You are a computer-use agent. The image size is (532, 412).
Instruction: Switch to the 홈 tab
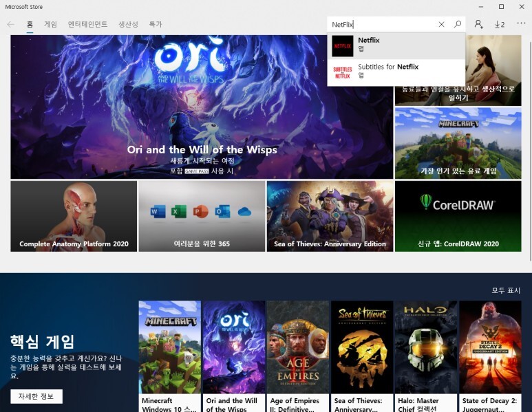pyautogui.click(x=30, y=24)
